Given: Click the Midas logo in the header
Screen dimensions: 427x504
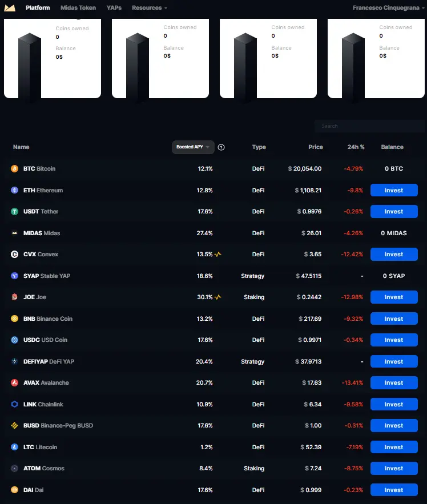Looking at the screenshot, I should click(10, 8).
